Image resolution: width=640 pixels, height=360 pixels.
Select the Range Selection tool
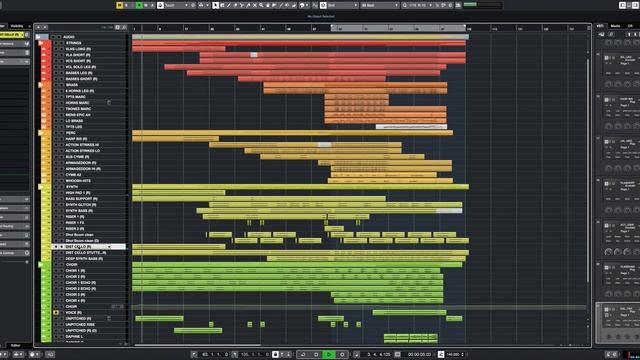[222, 5]
